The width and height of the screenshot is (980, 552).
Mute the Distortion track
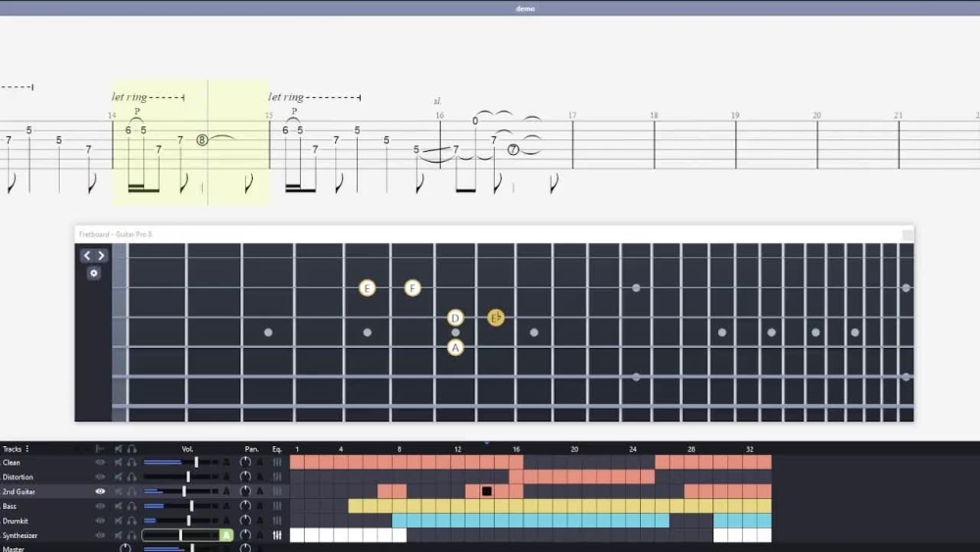tap(119, 477)
